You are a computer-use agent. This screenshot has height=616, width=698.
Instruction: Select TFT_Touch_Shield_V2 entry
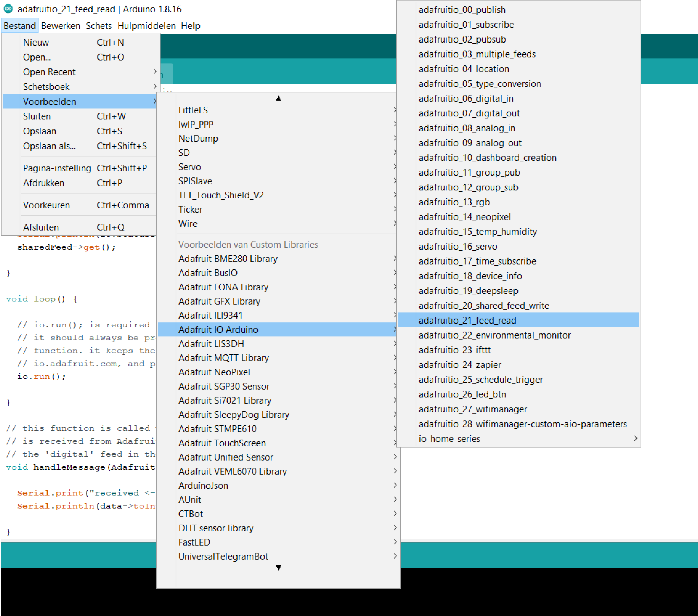coord(278,195)
